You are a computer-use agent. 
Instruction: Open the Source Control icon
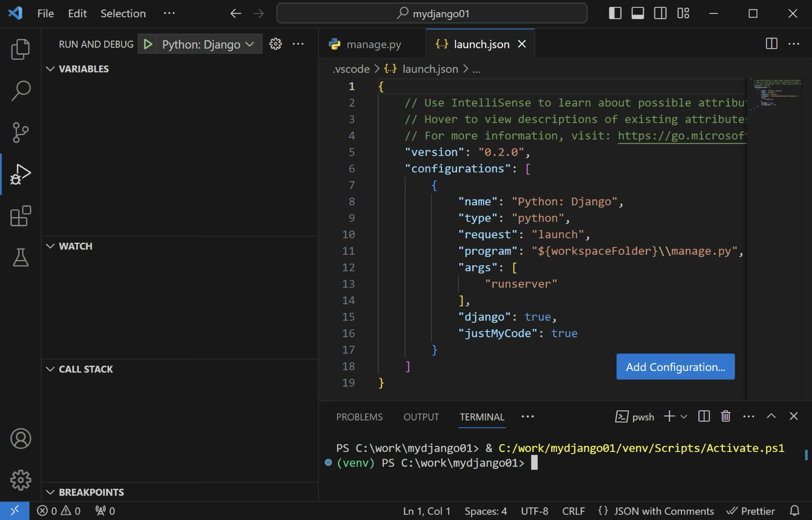coord(20,132)
